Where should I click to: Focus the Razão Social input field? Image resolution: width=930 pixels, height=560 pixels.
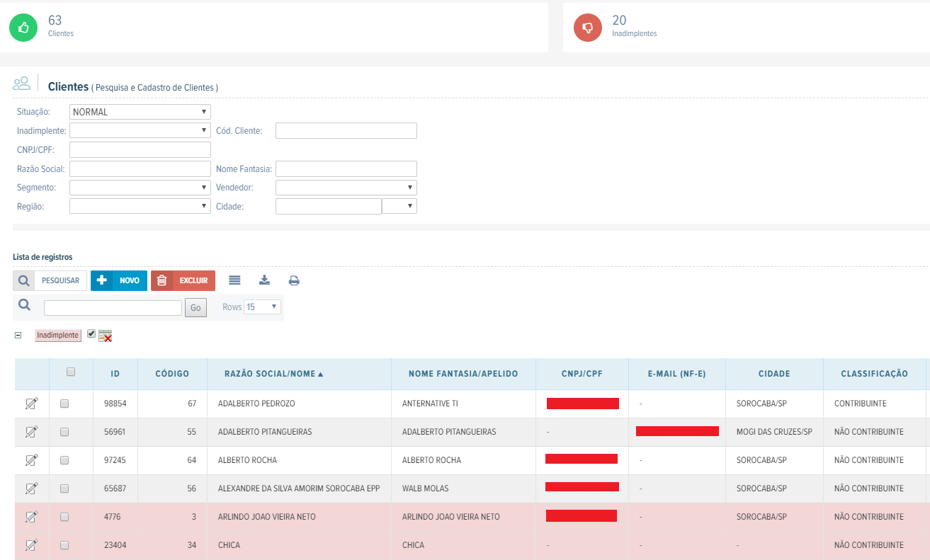point(140,168)
